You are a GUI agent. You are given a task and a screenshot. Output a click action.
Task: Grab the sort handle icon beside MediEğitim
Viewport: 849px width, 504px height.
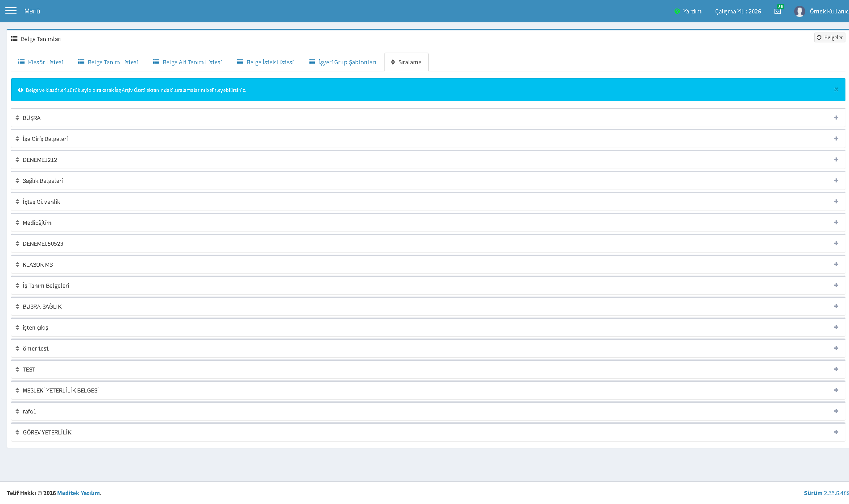(x=17, y=223)
